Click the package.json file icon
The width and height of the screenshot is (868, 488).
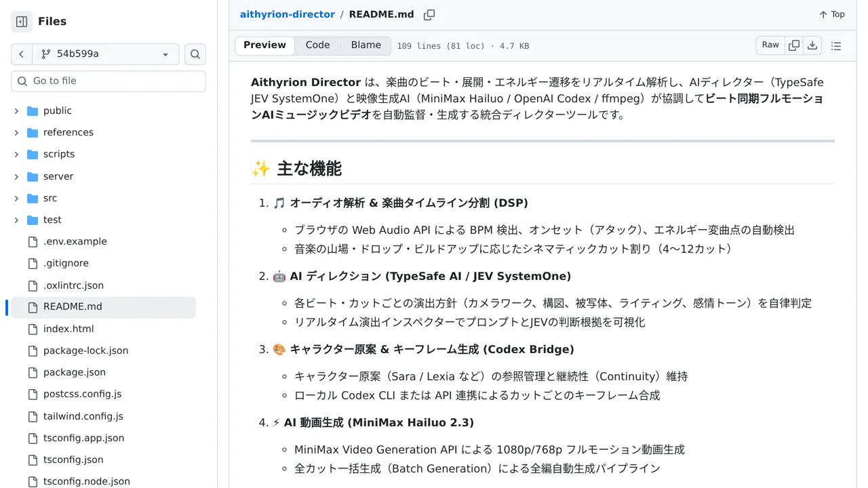click(x=33, y=373)
